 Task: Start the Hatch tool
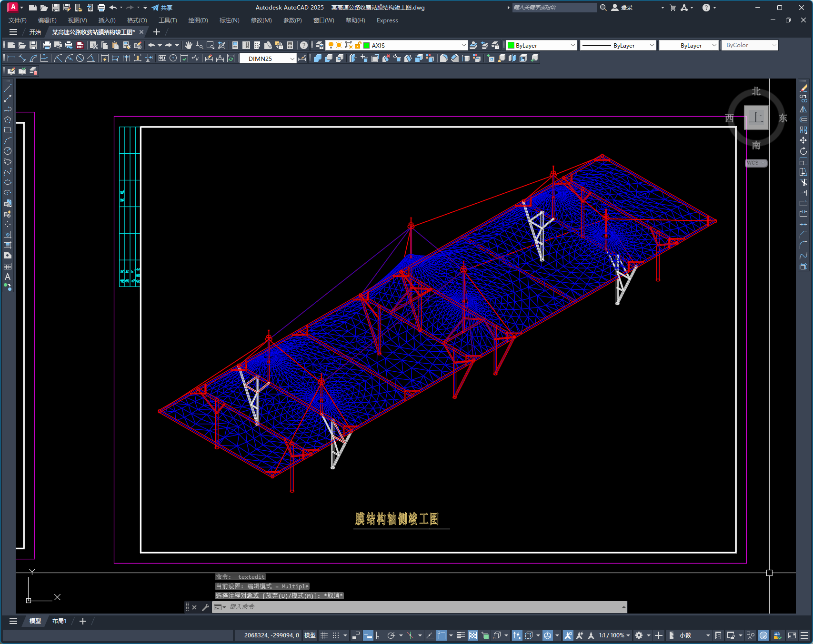[8, 235]
